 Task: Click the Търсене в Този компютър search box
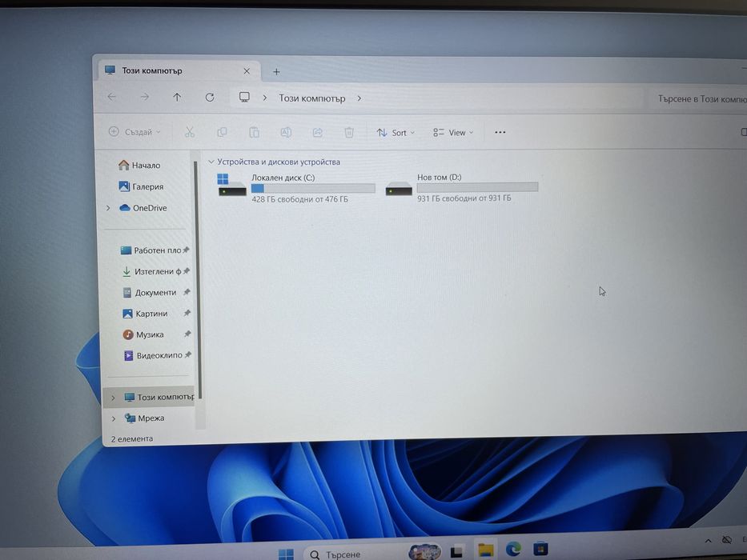click(x=699, y=98)
